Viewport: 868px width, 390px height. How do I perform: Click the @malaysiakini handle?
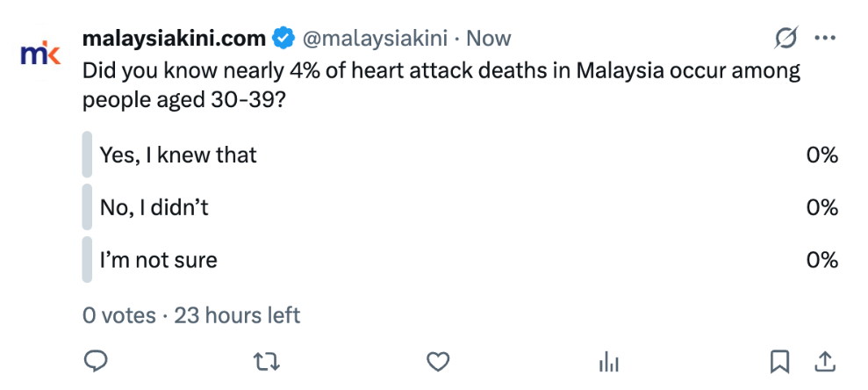(x=376, y=39)
